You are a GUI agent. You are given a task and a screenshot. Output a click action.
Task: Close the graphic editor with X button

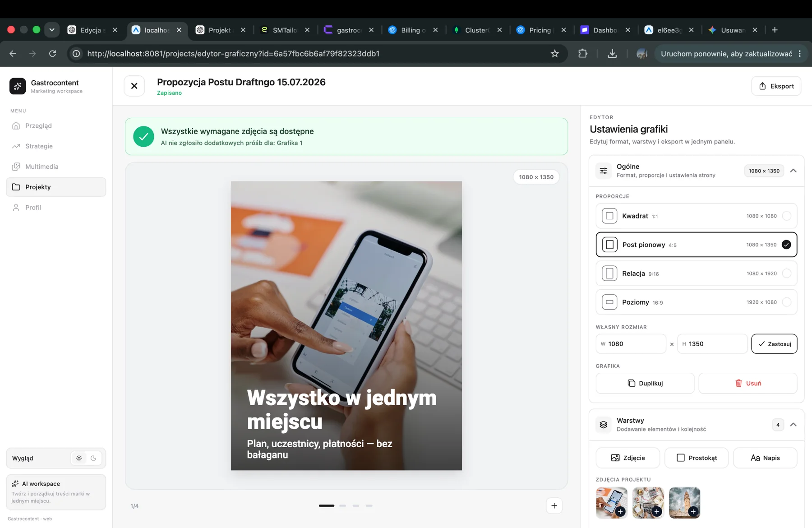coord(134,86)
